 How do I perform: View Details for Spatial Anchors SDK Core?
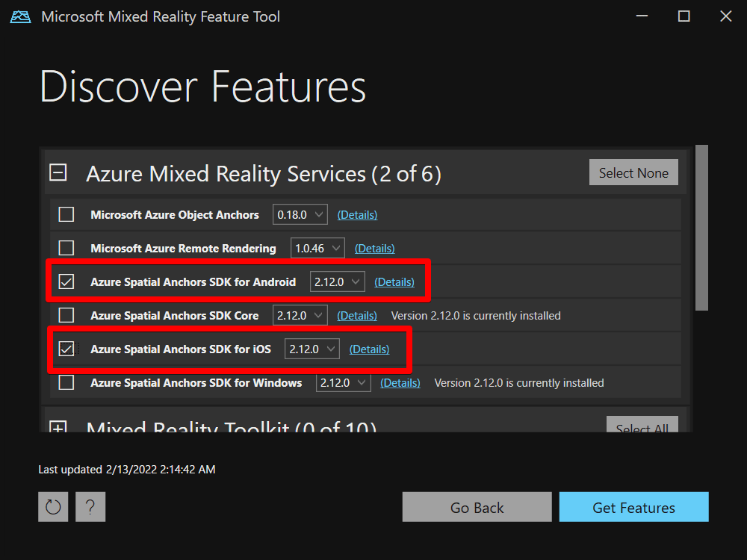(x=357, y=315)
